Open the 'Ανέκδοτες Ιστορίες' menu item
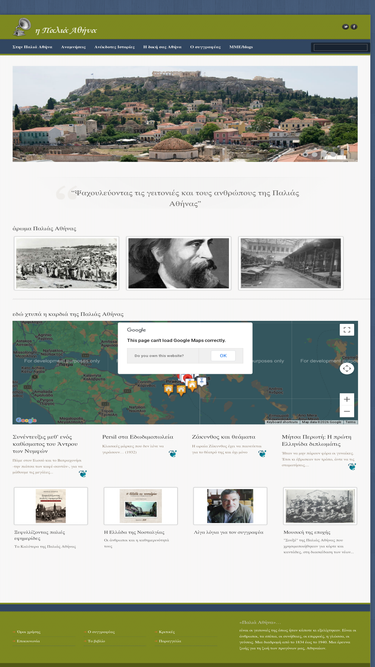Image resolution: width=375 pixels, height=667 pixels. [x=114, y=47]
